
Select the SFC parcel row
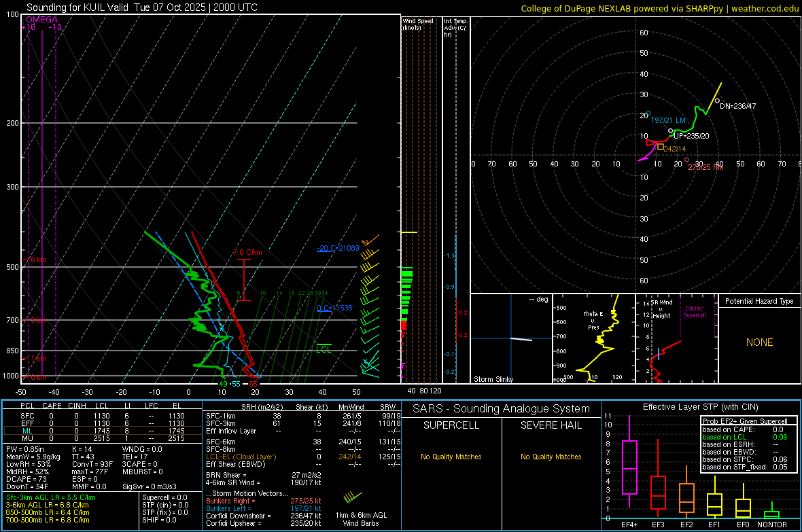[101, 416]
